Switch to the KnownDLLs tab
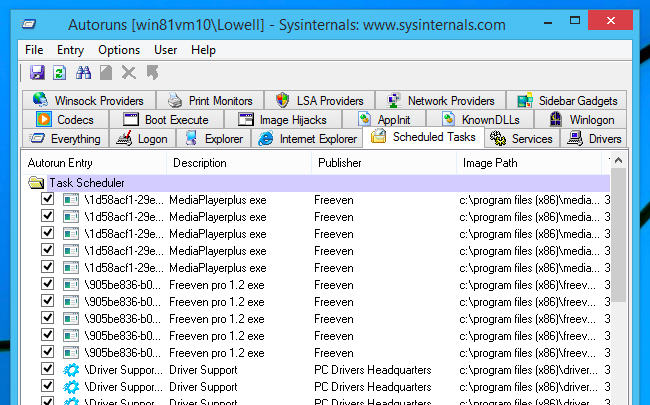 point(480,119)
